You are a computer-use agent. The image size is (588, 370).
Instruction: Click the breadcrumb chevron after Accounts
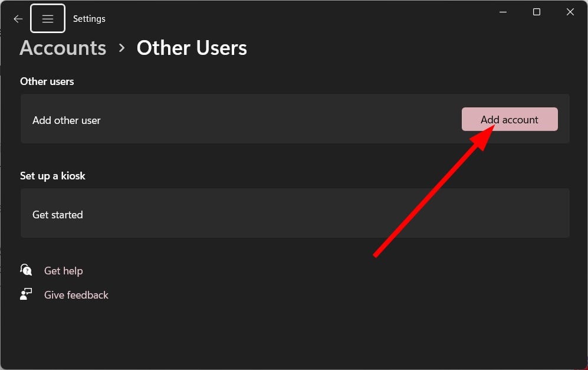click(121, 48)
